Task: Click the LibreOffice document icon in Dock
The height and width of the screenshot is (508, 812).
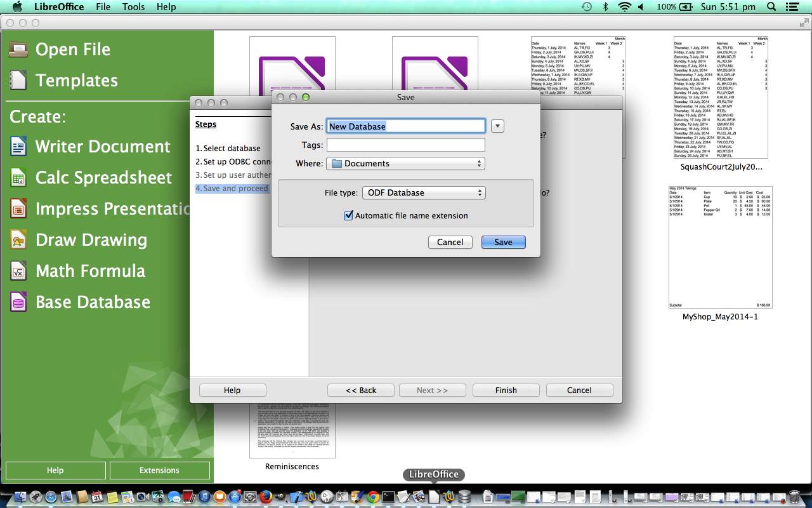Action: tap(434, 497)
